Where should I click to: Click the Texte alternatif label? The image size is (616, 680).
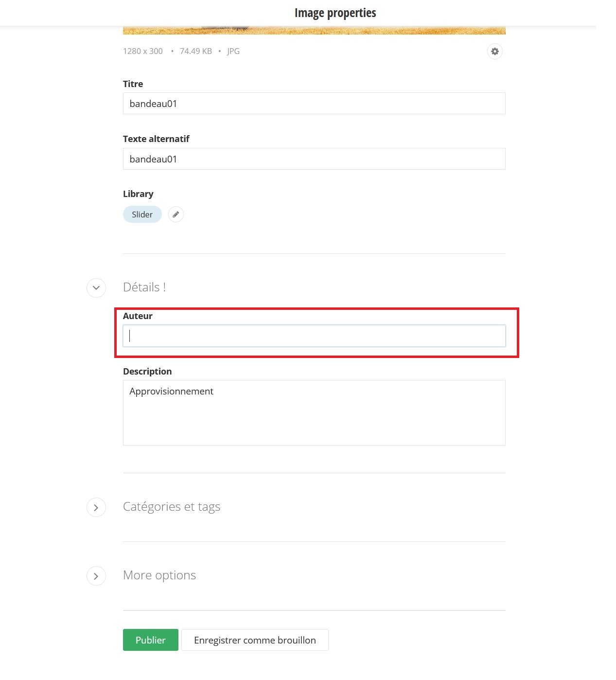pos(156,139)
